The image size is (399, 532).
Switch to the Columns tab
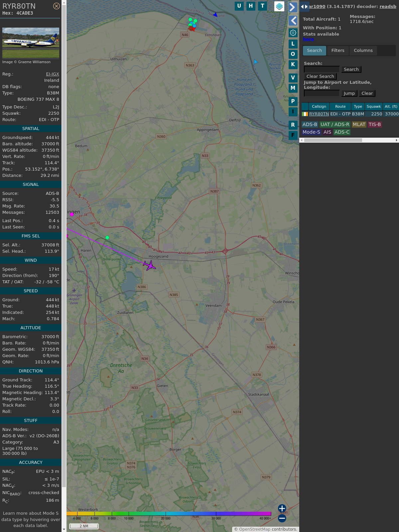tap(363, 51)
